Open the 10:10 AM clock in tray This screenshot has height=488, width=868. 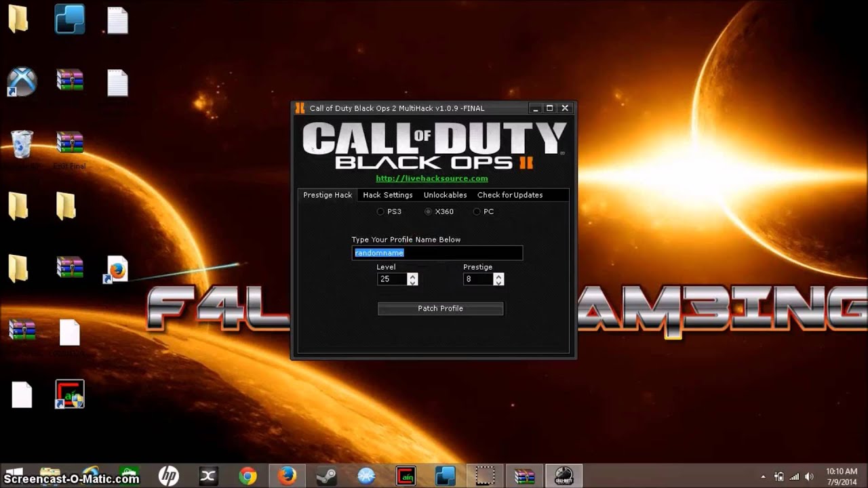[842, 476]
